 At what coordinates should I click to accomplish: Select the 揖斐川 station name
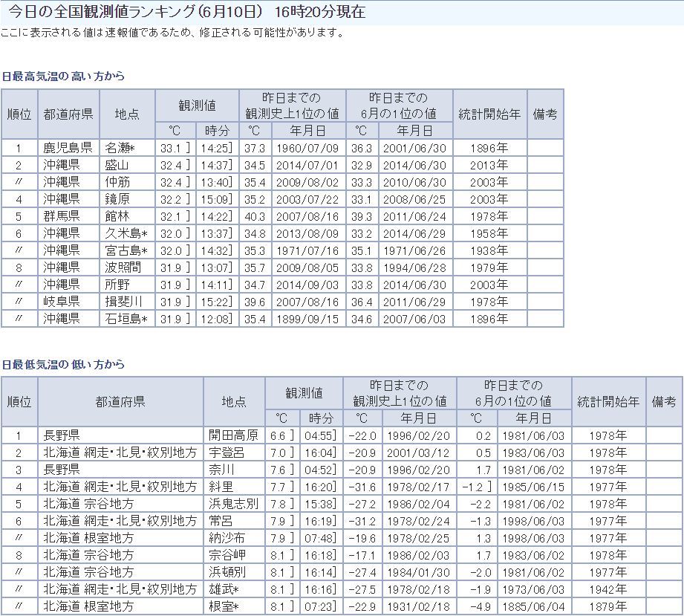tap(122, 302)
